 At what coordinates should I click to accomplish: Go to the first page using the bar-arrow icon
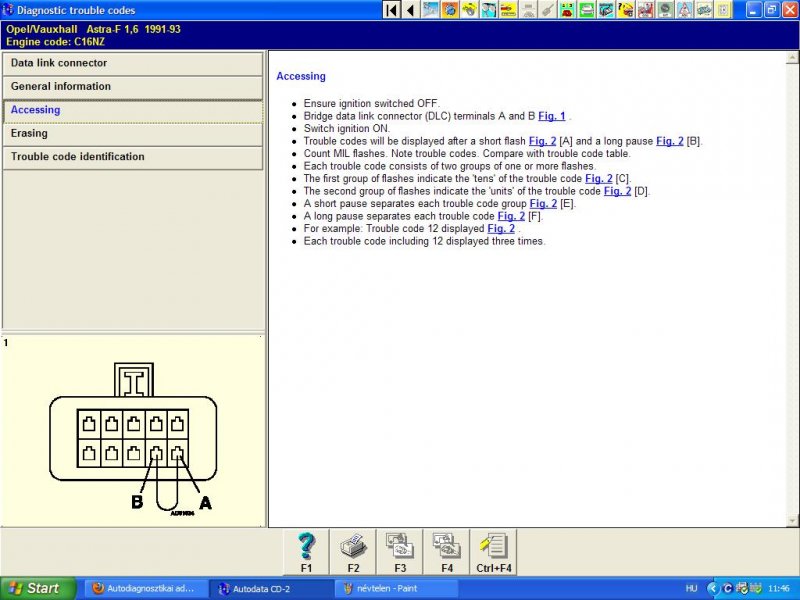click(x=392, y=10)
